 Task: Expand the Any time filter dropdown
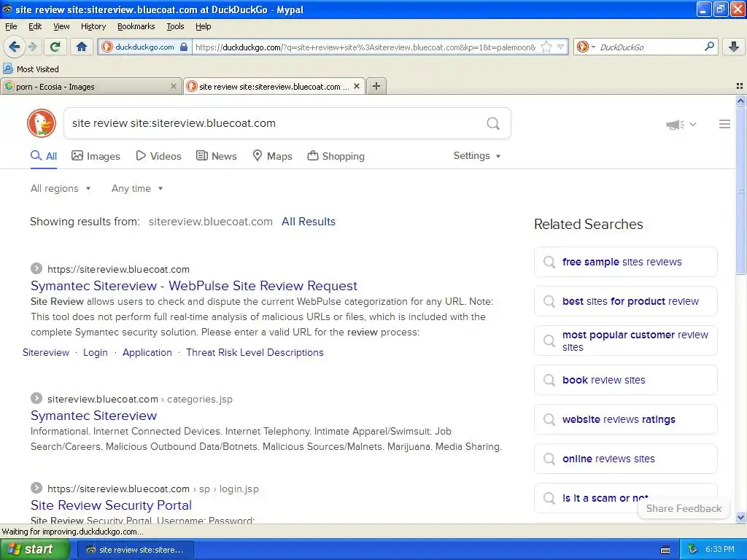point(137,189)
